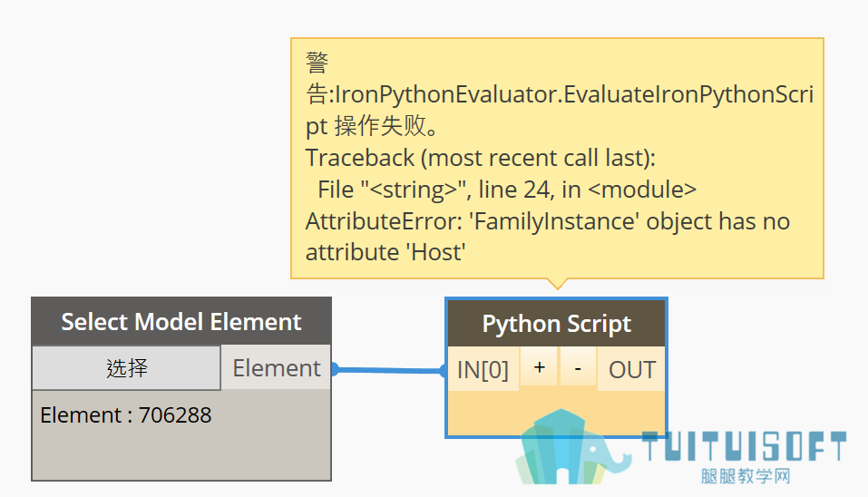Screen dimensions: 868x497
Task: Add an input with the + button
Action: (x=539, y=368)
